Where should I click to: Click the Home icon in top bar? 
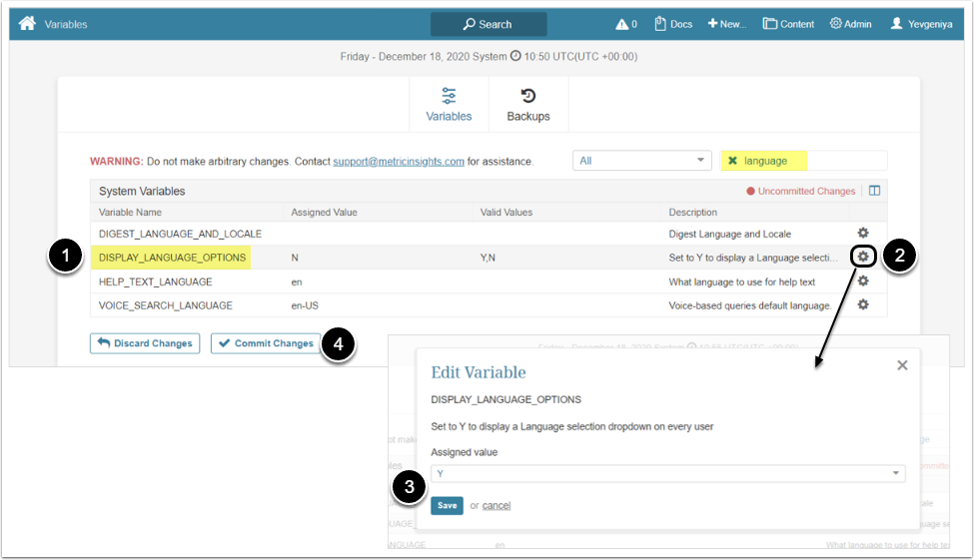27,24
